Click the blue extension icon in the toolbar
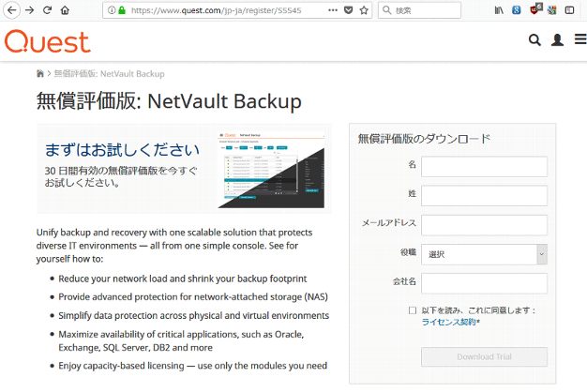Image resolution: width=587 pixels, height=392 pixels. coord(517,10)
